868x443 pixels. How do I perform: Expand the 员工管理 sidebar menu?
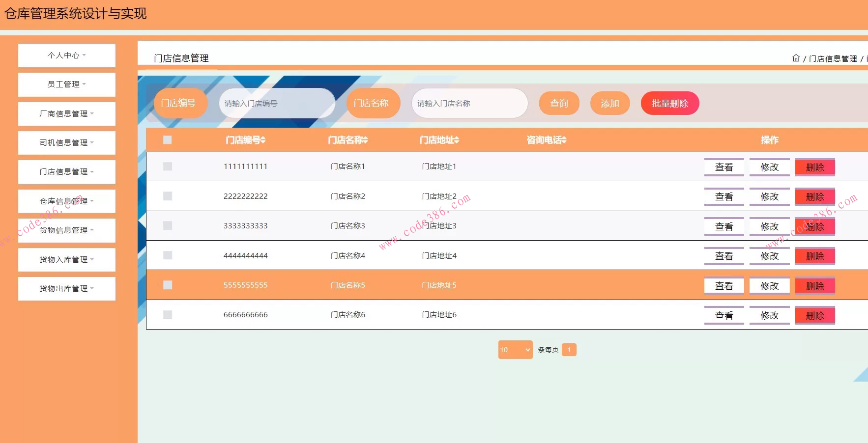tap(67, 84)
